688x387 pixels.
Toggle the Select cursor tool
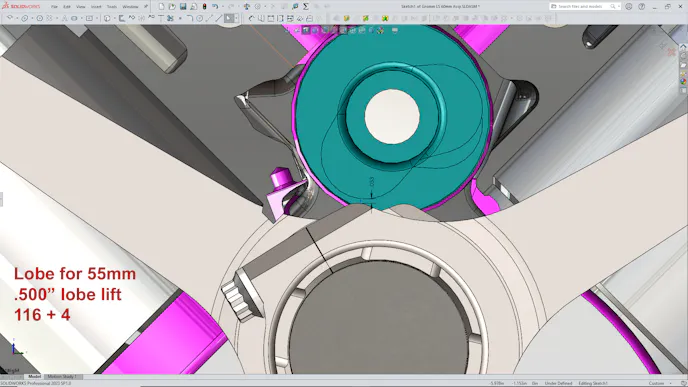pos(229,18)
